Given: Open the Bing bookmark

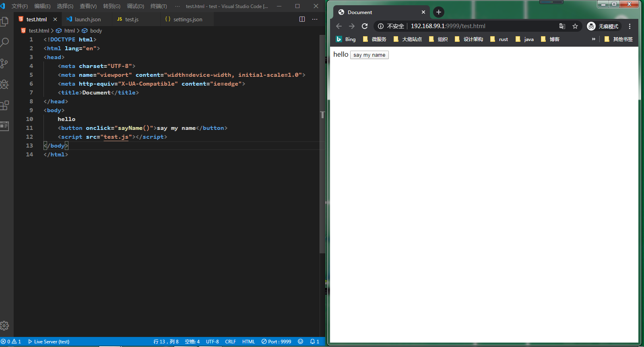Looking at the screenshot, I should [x=346, y=39].
